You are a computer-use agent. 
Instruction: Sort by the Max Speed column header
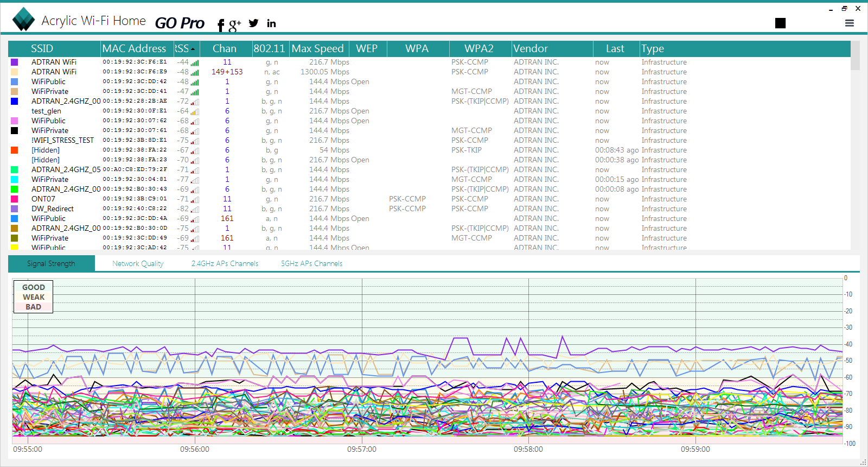(x=318, y=49)
